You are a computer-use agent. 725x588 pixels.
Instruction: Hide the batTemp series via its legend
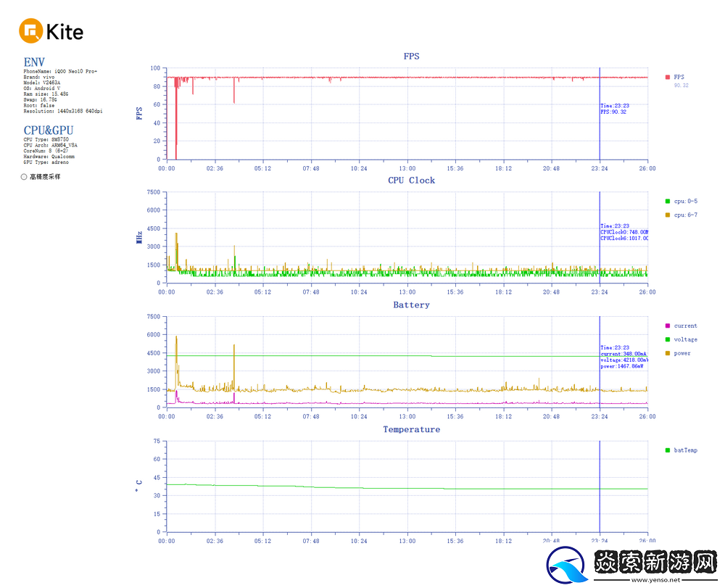coord(667,450)
